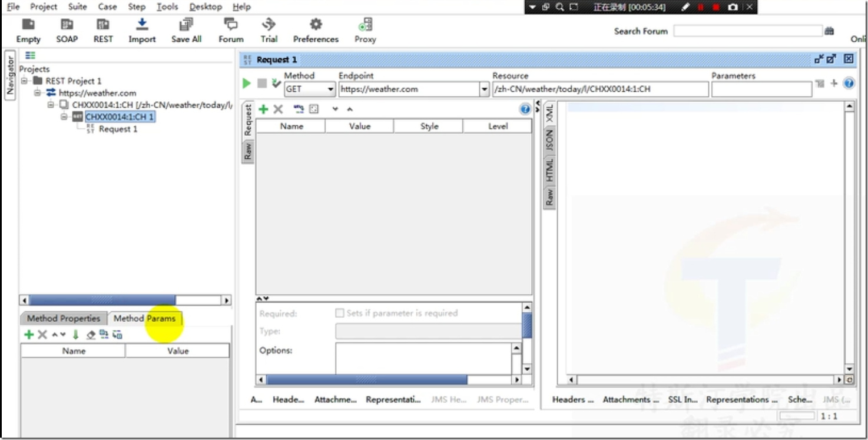Select the Method Params tab

[144, 318]
